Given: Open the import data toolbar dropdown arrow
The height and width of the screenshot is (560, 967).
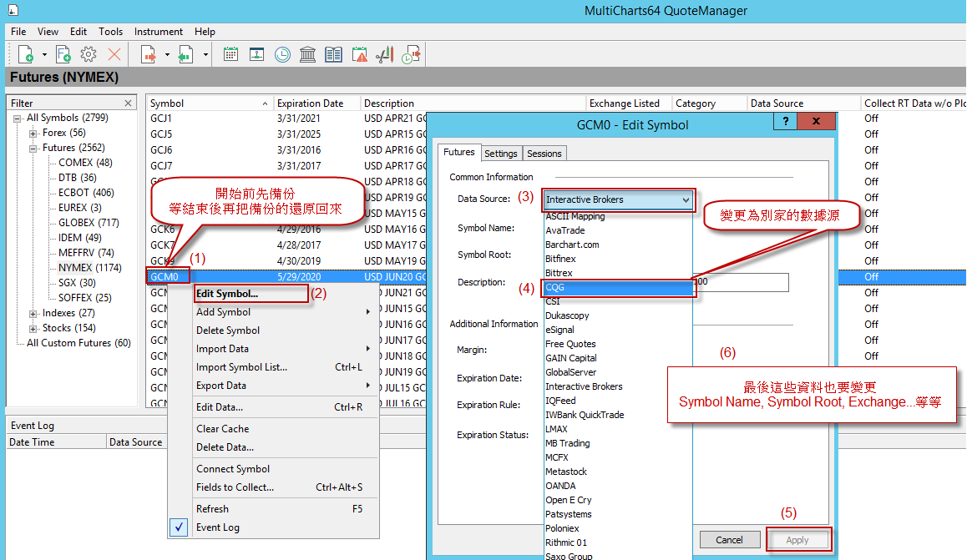Looking at the screenshot, I should click(x=205, y=55).
